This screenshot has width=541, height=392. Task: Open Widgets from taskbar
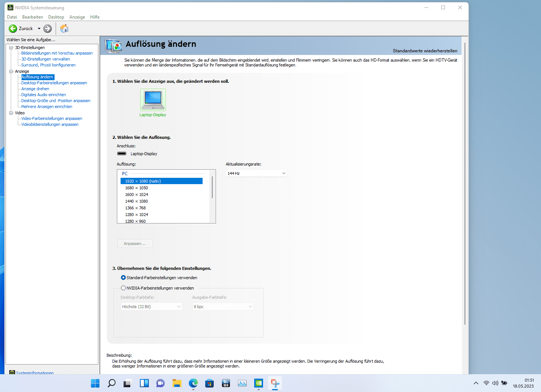point(144,383)
